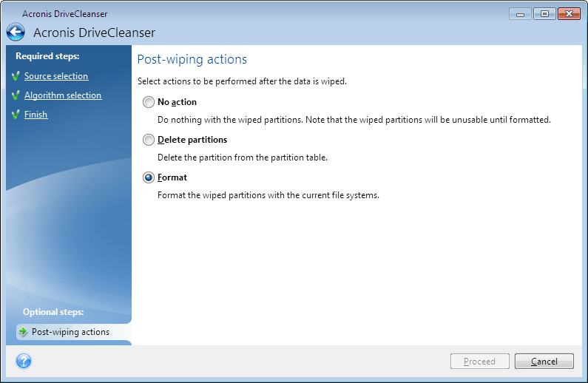Click green arrow icon beside Post-wiping actions
Screen dimensions: 588x383
[x=23, y=332]
